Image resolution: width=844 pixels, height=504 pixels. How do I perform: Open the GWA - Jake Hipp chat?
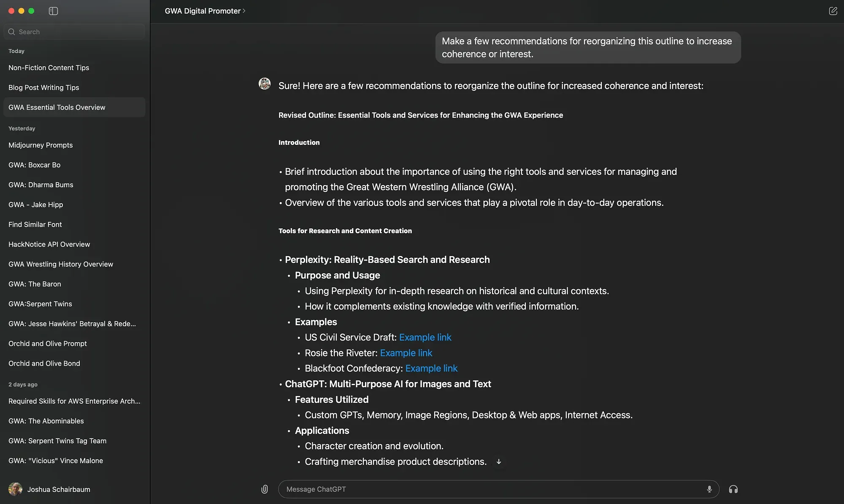[x=74, y=205]
